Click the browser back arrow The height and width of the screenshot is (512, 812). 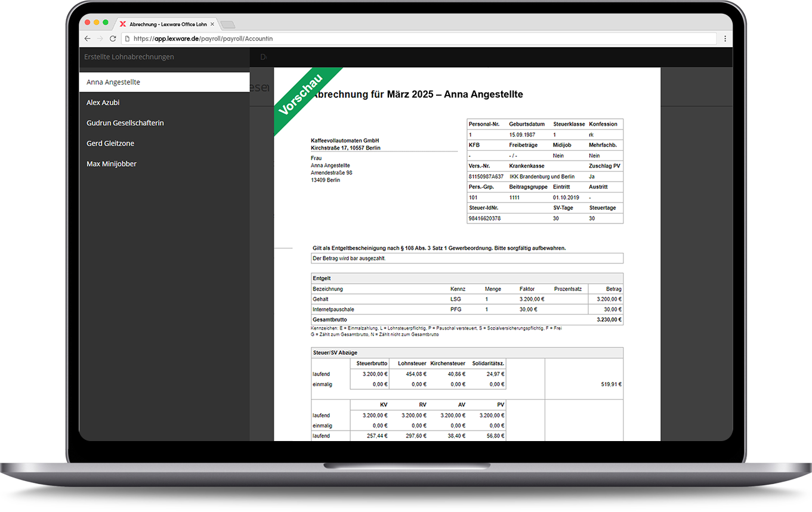point(88,39)
